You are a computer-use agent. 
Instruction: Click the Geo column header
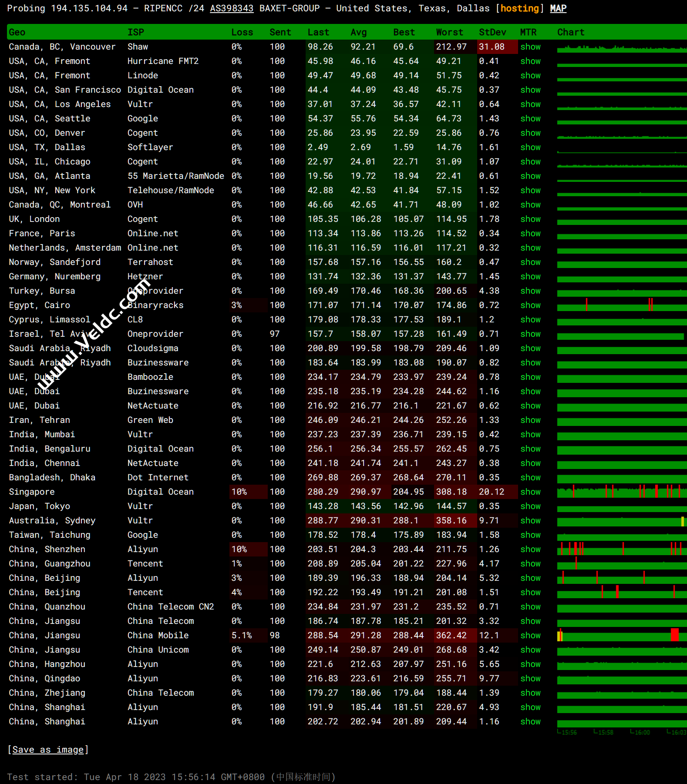(x=17, y=32)
